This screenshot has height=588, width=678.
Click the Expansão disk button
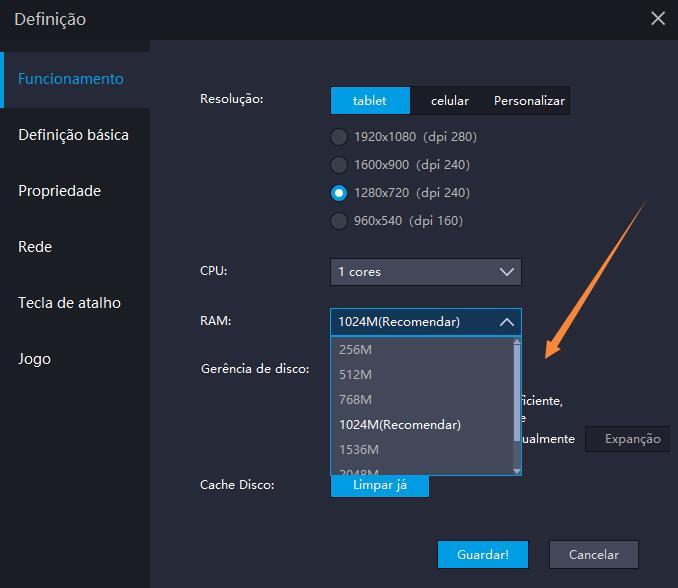(628, 439)
